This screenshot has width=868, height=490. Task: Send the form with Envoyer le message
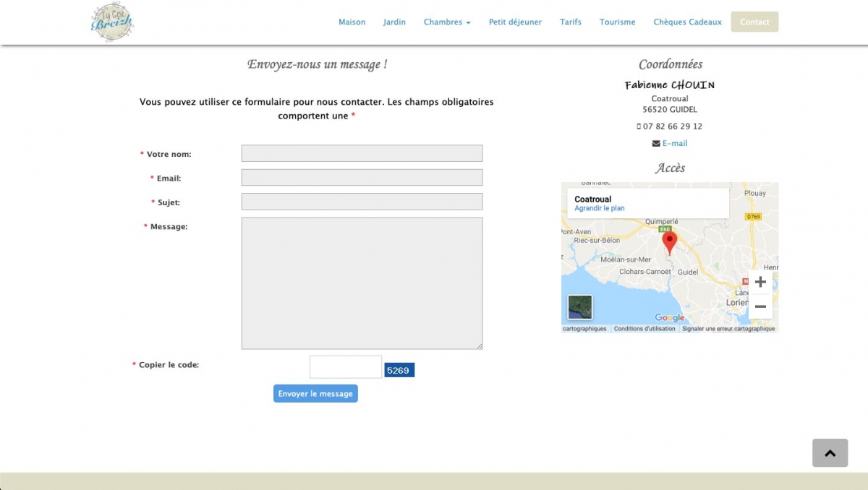[x=315, y=393]
